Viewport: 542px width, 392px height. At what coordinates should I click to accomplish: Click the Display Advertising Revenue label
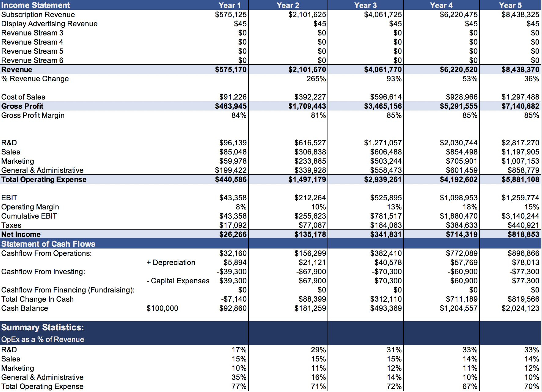click(49, 24)
